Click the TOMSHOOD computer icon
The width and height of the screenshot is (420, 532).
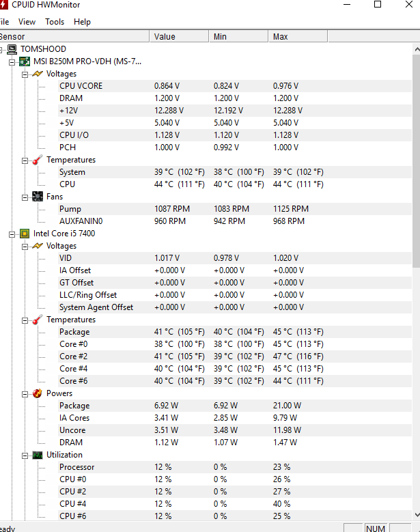[12, 49]
